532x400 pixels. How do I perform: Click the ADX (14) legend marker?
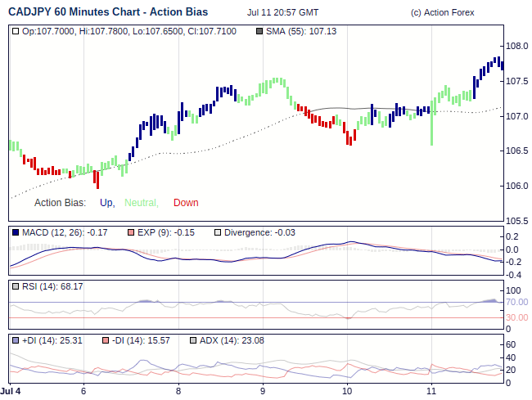point(193,340)
